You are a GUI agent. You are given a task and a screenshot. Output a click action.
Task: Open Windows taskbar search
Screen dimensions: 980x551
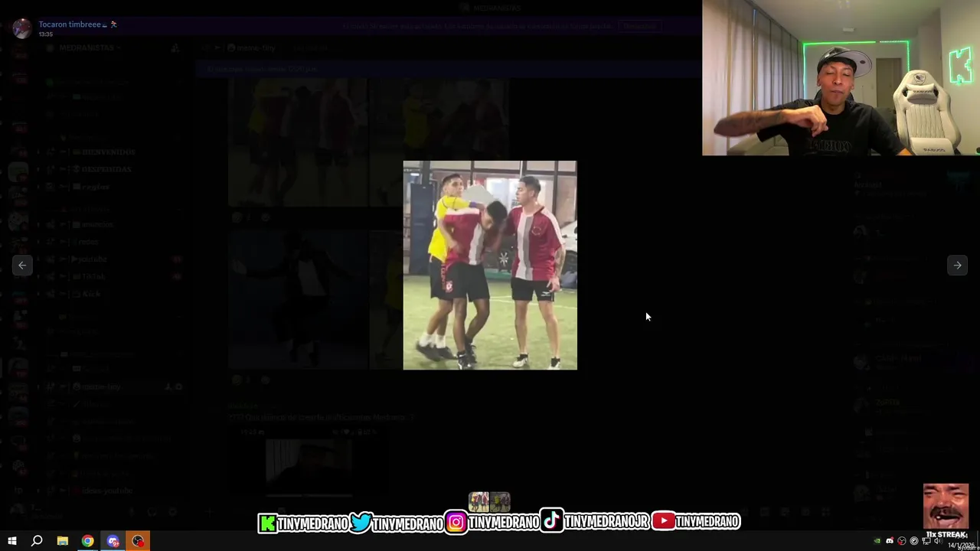[37, 541]
